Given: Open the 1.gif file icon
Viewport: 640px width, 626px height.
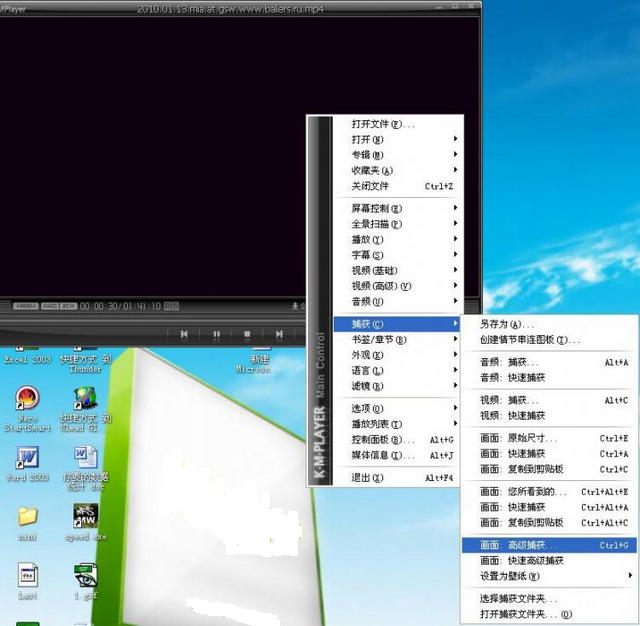Looking at the screenshot, I should pyautogui.click(x=85, y=576).
